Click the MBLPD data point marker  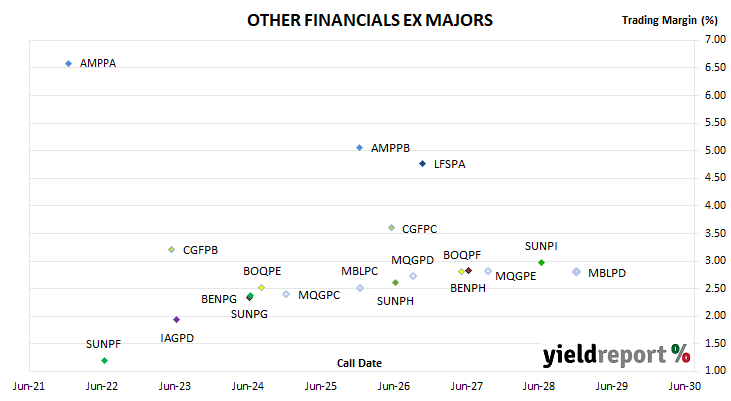(x=577, y=272)
